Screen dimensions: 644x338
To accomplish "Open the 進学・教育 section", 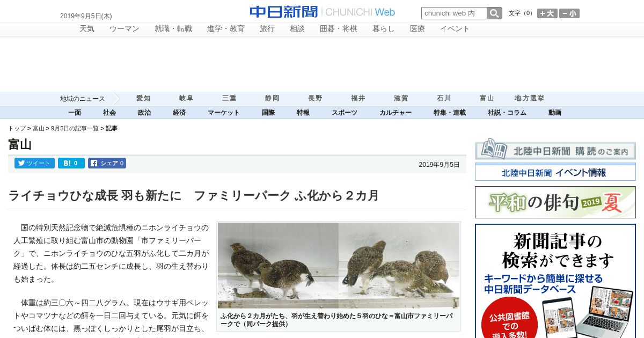I will point(226,29).
